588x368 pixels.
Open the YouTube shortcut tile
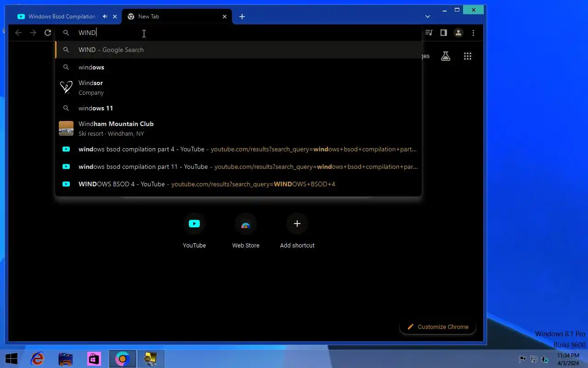pyautogui.click(x=194, y=231)
